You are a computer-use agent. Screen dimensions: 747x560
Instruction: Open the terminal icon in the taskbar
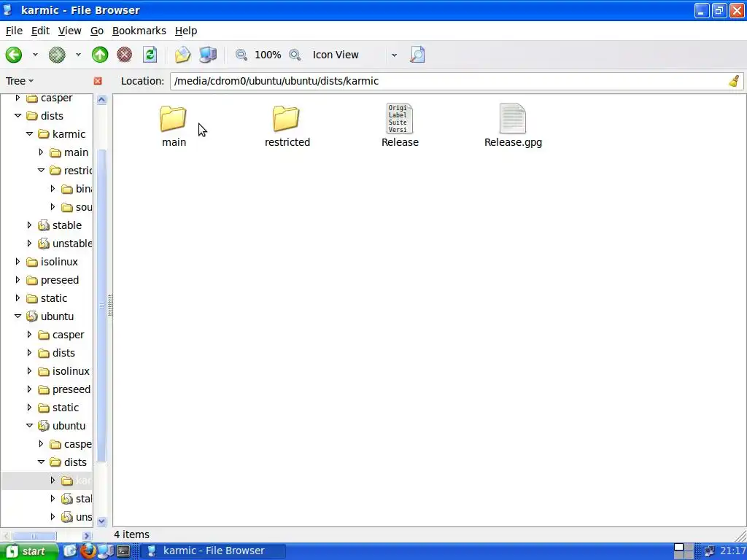point(123,551)
